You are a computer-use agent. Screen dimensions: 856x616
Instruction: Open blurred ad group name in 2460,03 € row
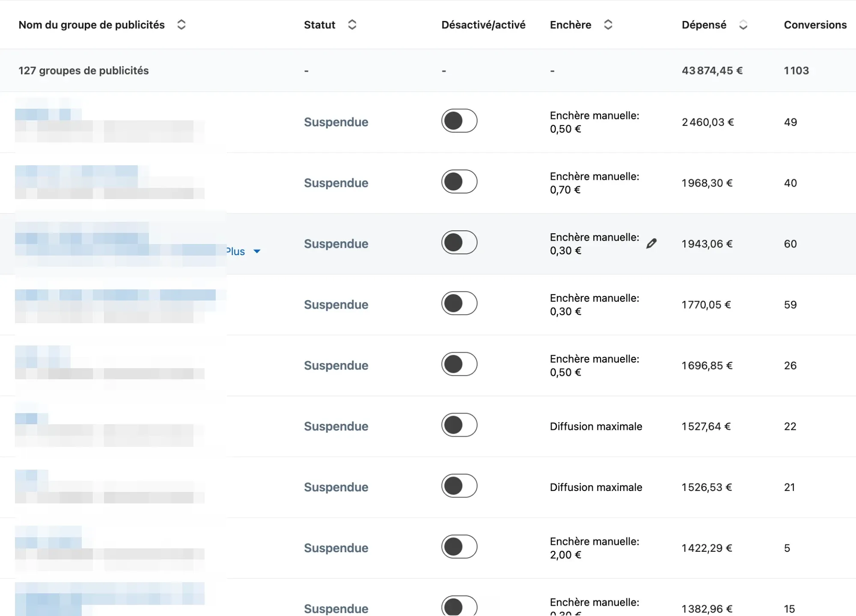48,114
